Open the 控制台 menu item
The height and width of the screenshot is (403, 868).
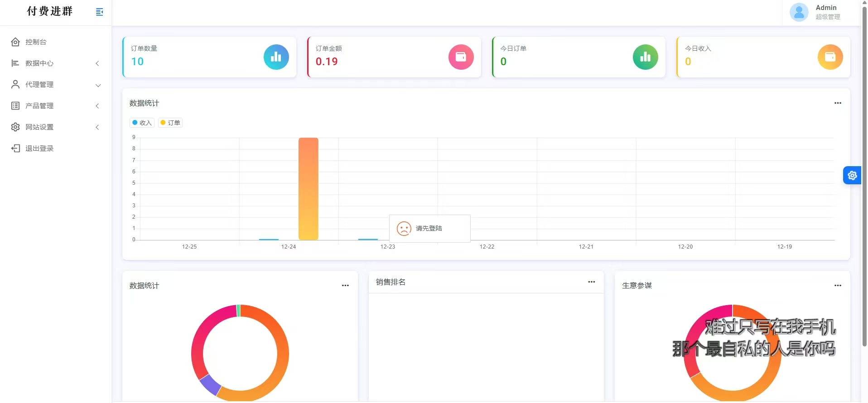point(36,42)
